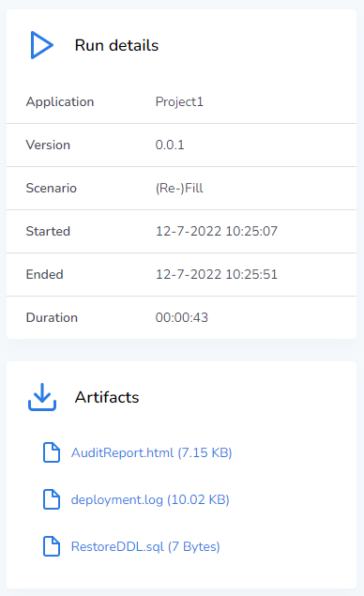Image resolution: width=364 pixels, height=596 pixels.
Task: Download AuditReport.html (7.15 KB)
Action: coord(151,452)
